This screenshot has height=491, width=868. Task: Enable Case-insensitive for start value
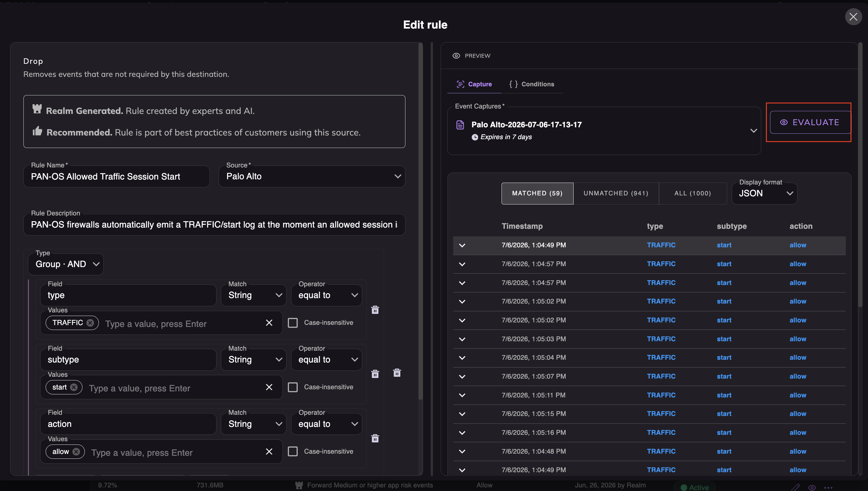[293, 387]
